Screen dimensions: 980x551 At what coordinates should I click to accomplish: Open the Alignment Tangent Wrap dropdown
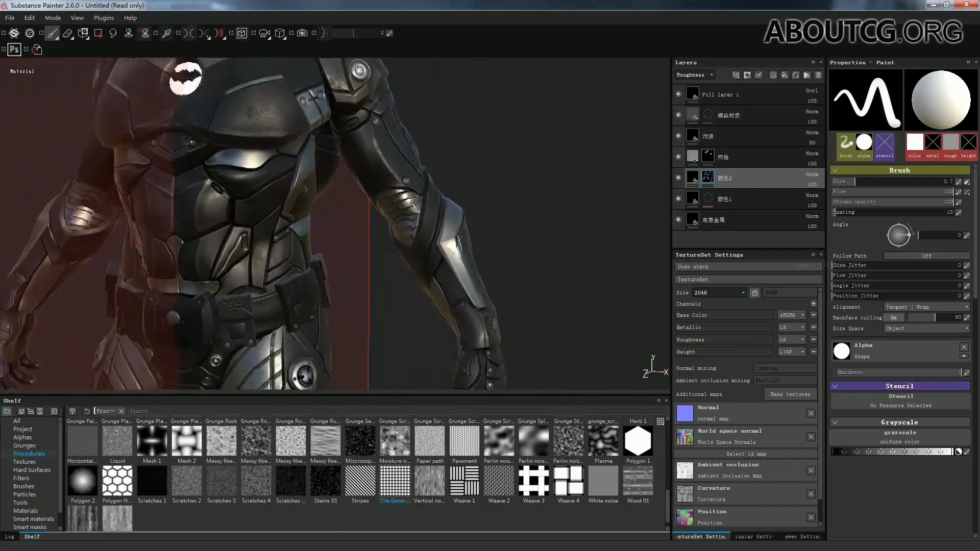pyautogui.click(x=926, y=307)
